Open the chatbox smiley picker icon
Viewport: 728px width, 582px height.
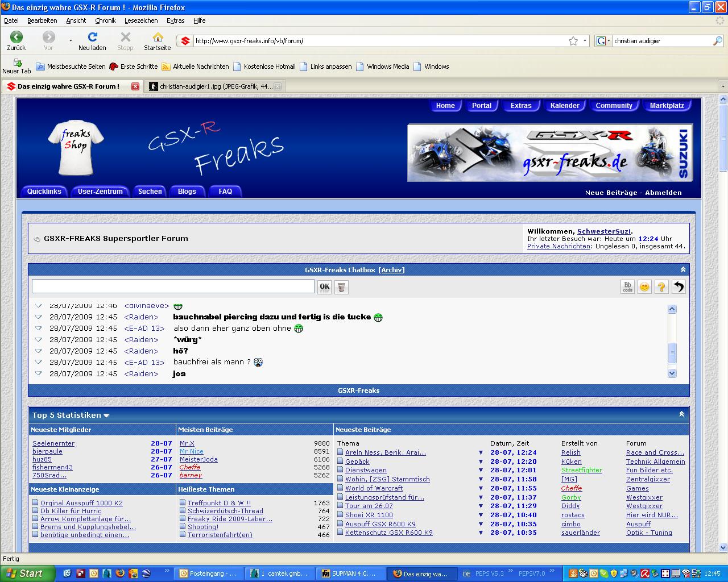[x=644, y=287]
